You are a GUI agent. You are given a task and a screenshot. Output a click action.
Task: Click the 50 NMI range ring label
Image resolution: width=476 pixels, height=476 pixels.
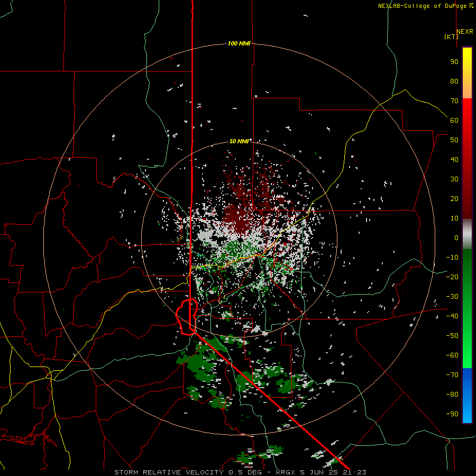point(239,141)
